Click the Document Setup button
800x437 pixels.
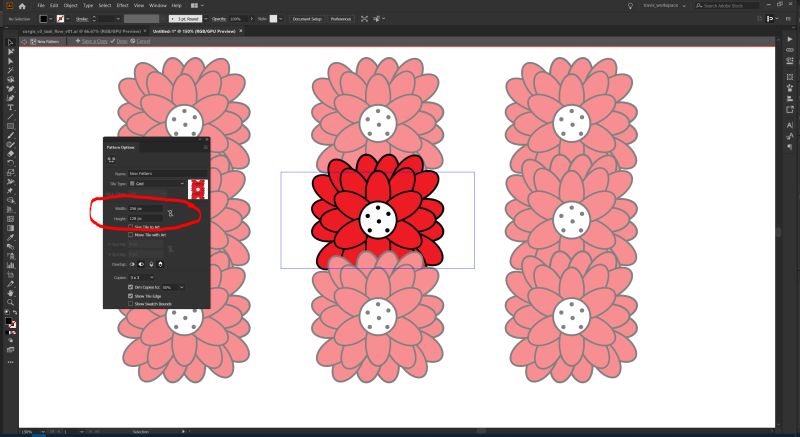(x=308, y=19)
